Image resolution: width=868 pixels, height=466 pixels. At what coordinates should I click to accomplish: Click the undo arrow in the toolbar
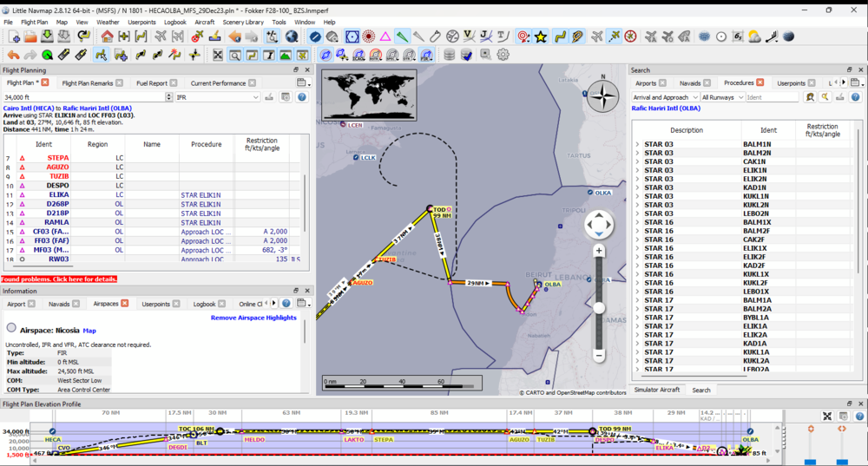tap(13, 55)
